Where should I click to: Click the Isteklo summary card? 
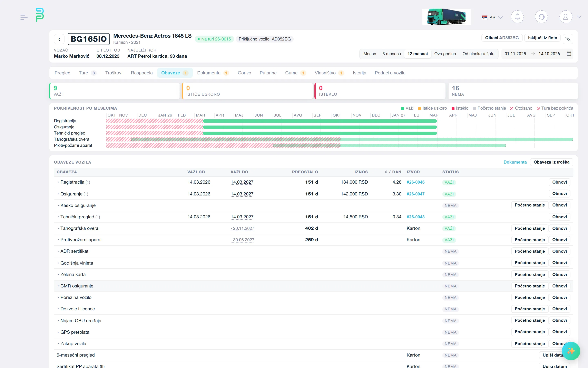(x=380, y=91)
